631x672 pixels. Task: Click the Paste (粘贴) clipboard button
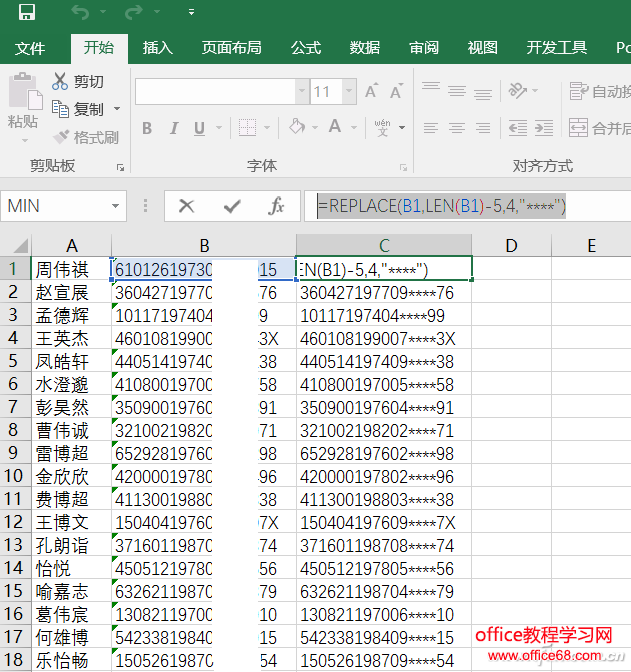click(x=22, y=102)
